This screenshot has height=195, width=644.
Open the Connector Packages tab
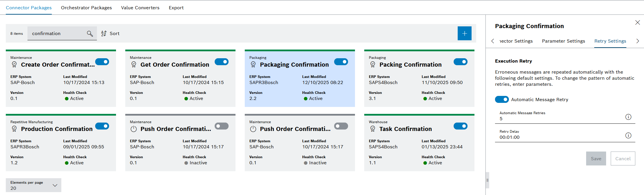[x=29, y=8]
